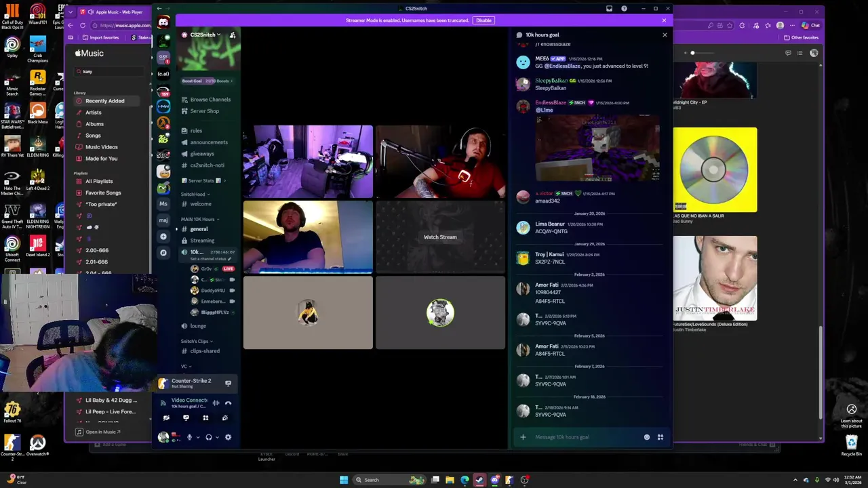Click message input for 10k hours goal
868x488 pixels.
pos(587,437)
